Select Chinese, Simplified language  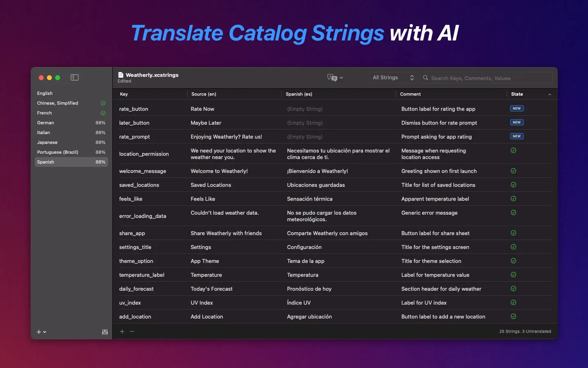tap(71, 103)
